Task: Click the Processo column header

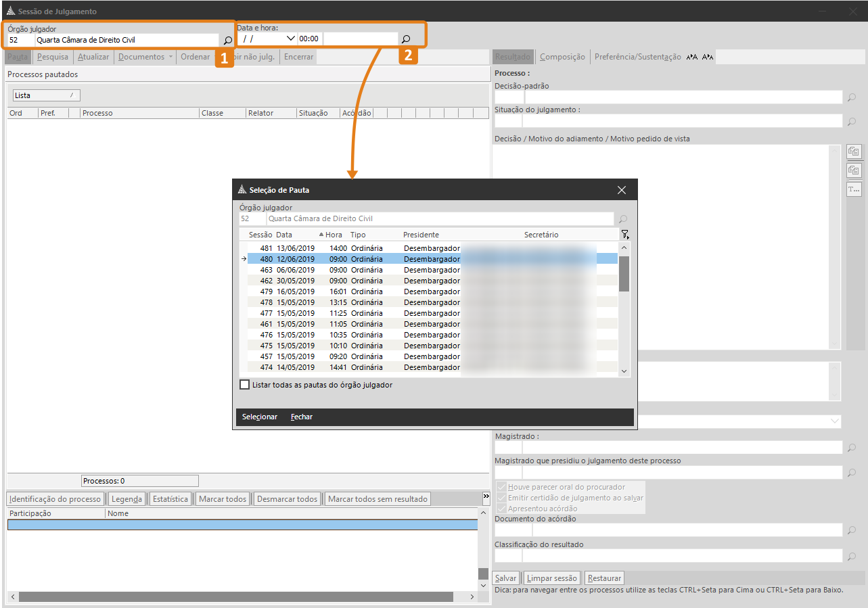Action: 139,113
